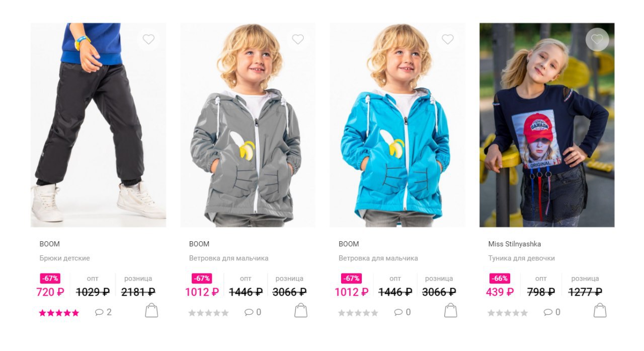Favorite the gray boy's windbreaker with heart icon

point(298,39)
